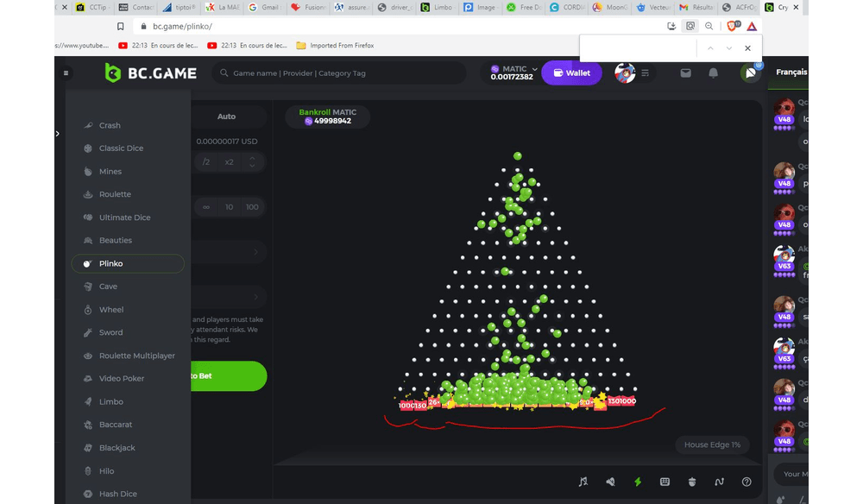Toggle the music mute icon
Image resolution: width=863 pixels, height=504 pixels.
(583, 482)
